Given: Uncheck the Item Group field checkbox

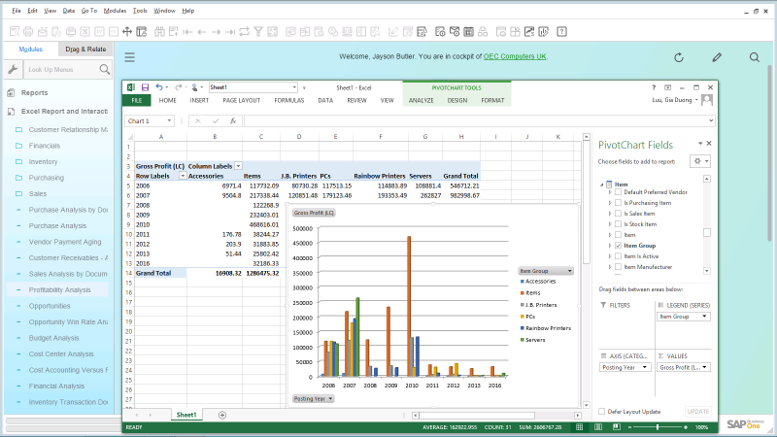Looking at the screenshot, I should click(x=619, y=246).
